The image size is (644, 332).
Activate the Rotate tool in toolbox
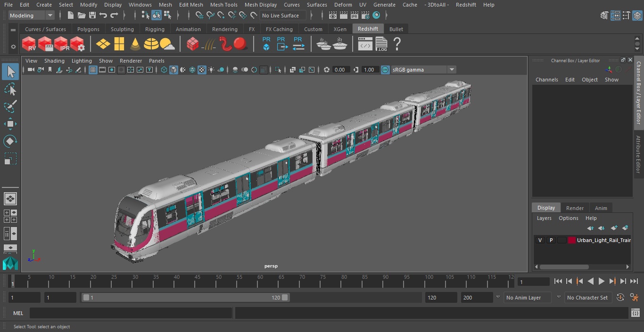coord(10,141)
